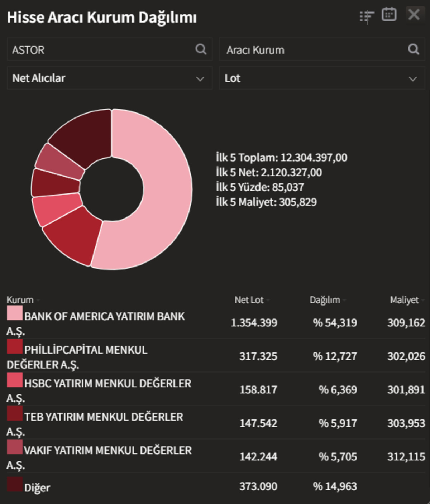The image size is (430, 504).
Task: Click cost value 302,026
Action: point(406,356)
